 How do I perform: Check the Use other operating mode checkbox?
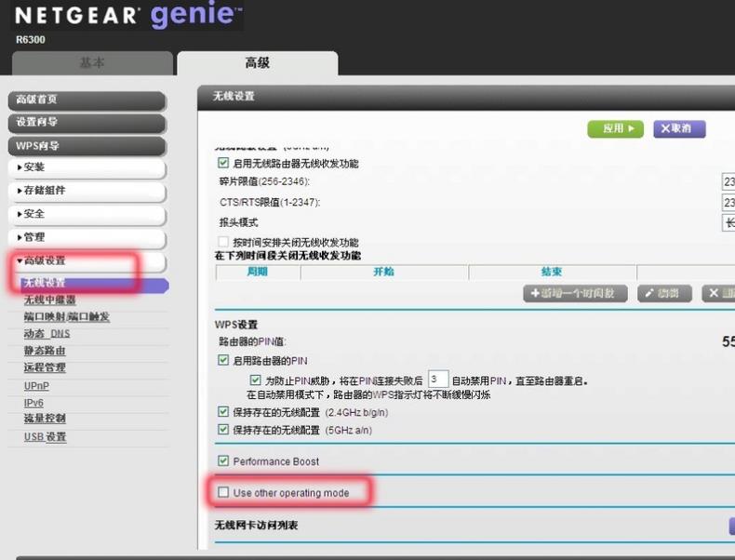point(222,492)
